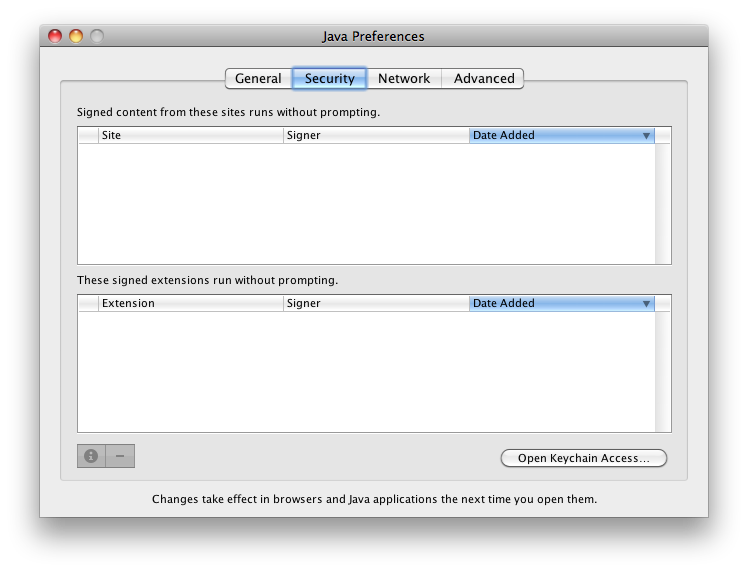This screenshot has height=572, width=748.
Task: Open Keychain Access
Action: (x=583, y=458)
